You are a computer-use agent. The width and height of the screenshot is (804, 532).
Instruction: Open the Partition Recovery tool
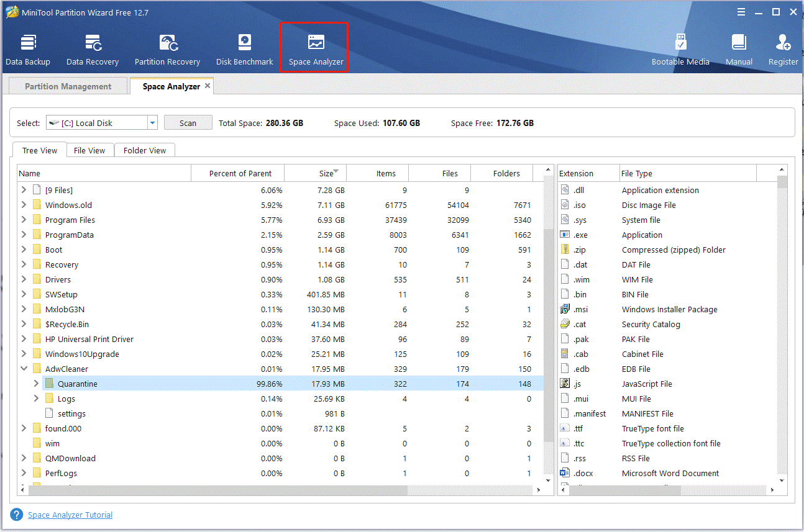click(x=167, y=49)
